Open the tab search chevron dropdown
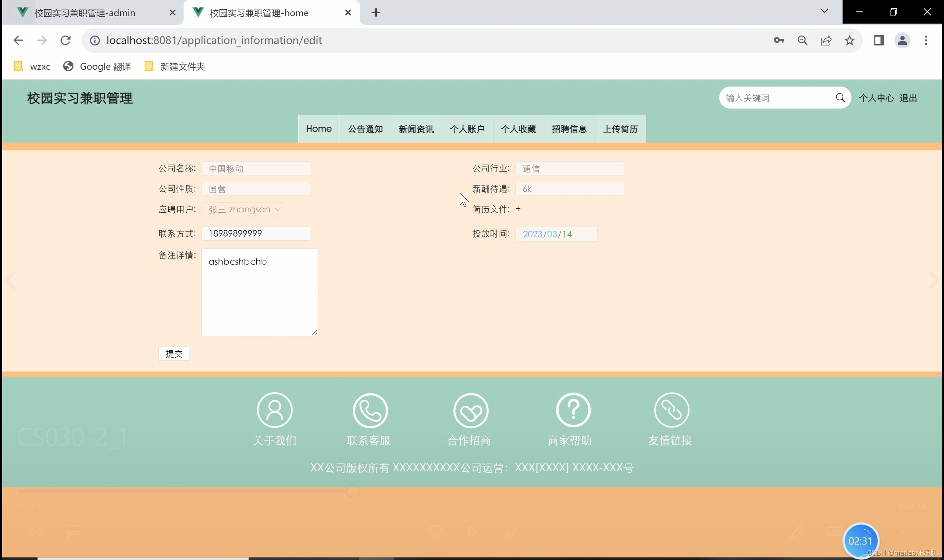Viewport: 944px width, 560px height. click(x=824, y=11)
